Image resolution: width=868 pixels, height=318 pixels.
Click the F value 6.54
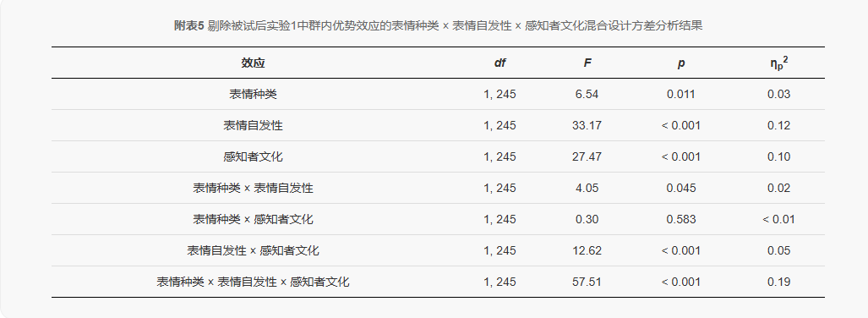point(587,94)
